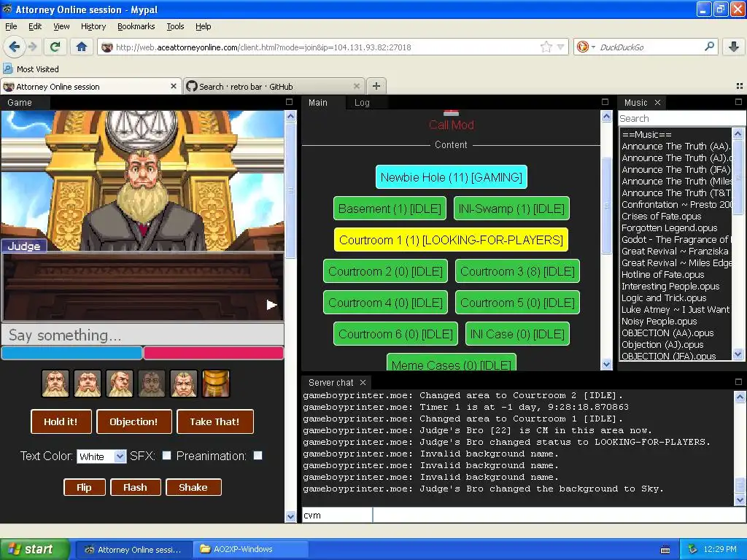747x560 pixels.
Task: Play Crises of Fate.opus track
Action: coord(661,216)
